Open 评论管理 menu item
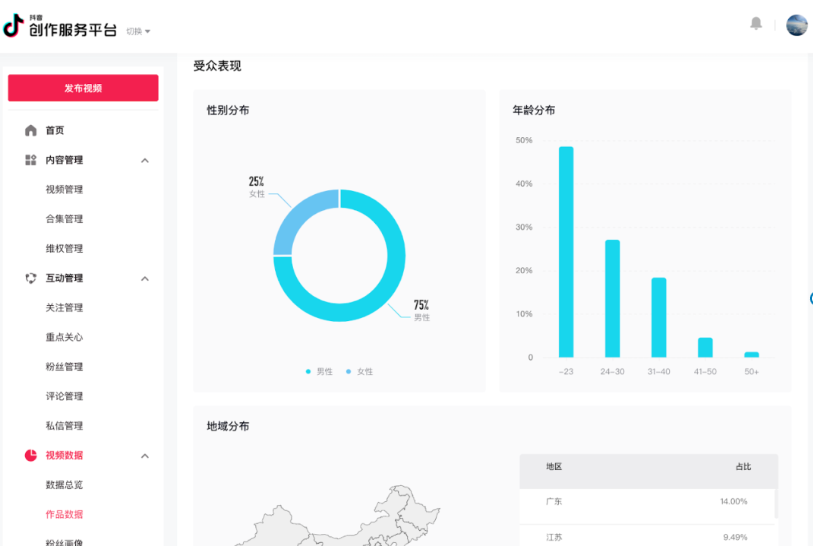Screen dimensions: 813x546 click(x=64, y=396)
